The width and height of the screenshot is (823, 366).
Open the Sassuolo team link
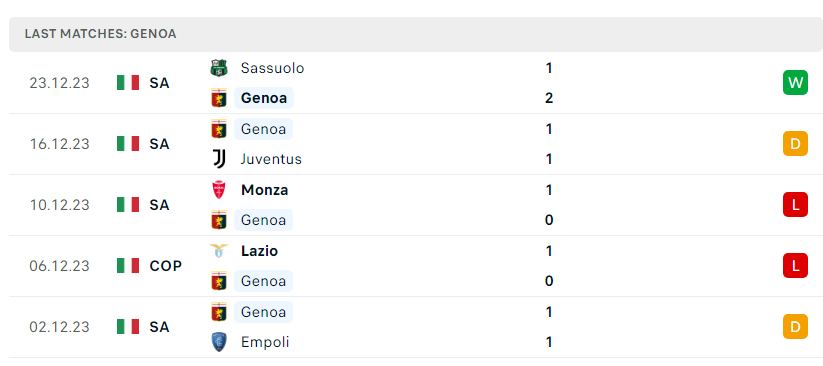272,68
